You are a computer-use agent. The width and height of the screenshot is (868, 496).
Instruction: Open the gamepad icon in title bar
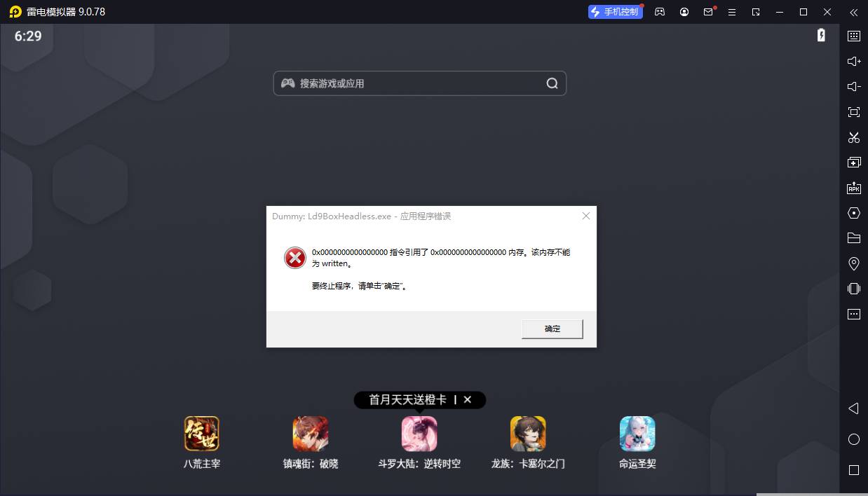click(660, 12)
